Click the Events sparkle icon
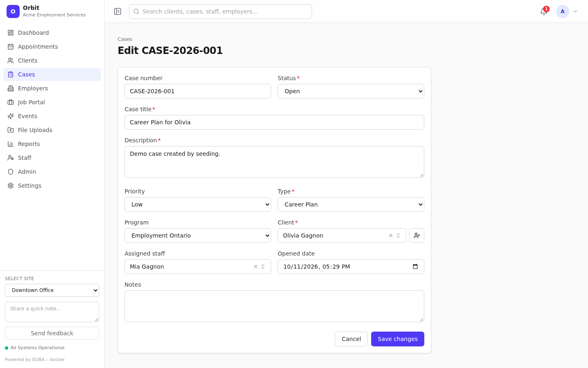588x368 pixels. 11,116
